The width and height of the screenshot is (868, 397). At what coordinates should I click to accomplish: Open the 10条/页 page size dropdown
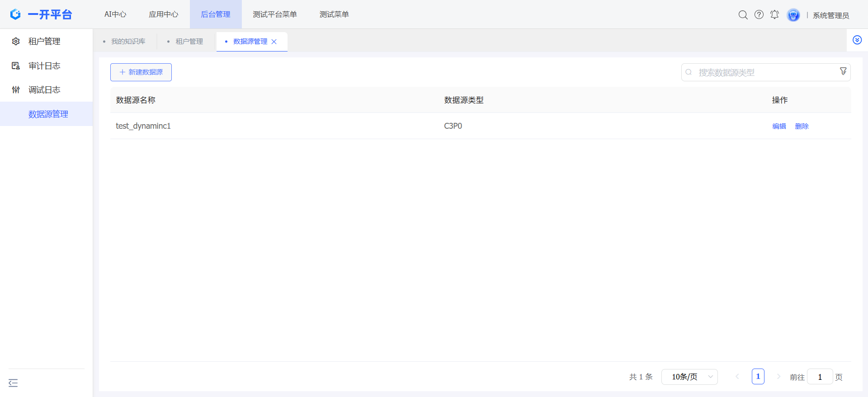pos(689,377)
